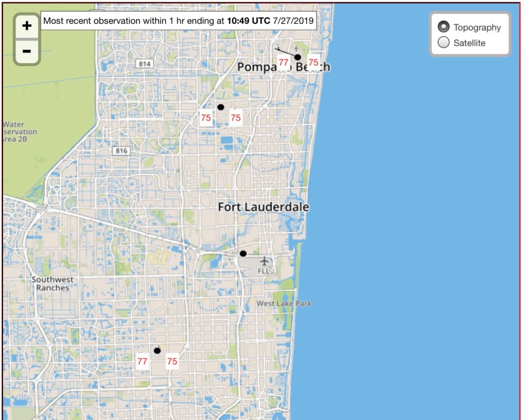Click the route 814 highway shield

[145, 64]
